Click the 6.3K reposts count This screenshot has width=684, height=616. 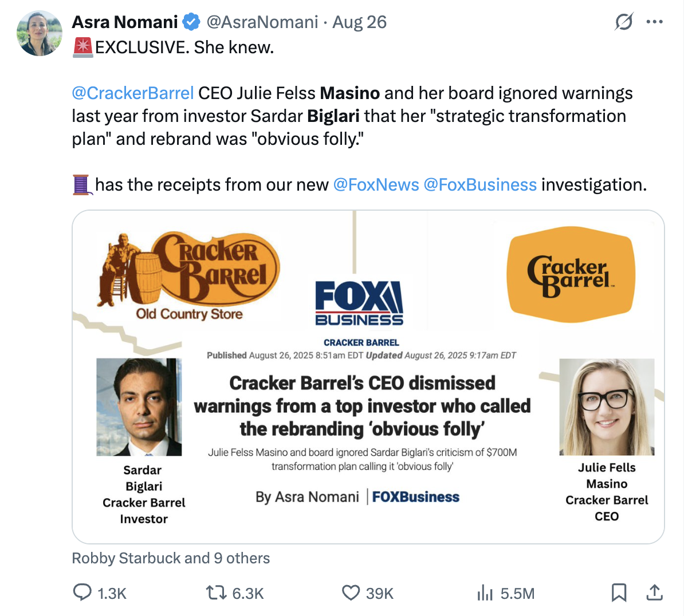click(247, 594)
